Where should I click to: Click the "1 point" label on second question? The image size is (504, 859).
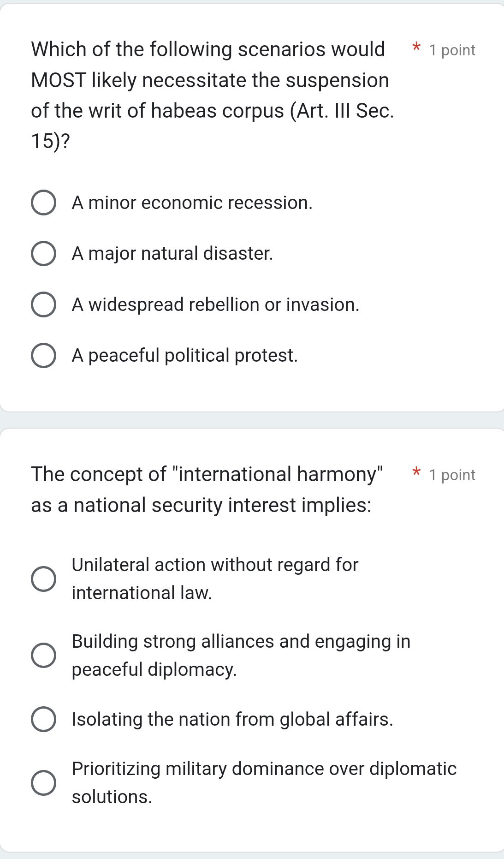(451, 475)
